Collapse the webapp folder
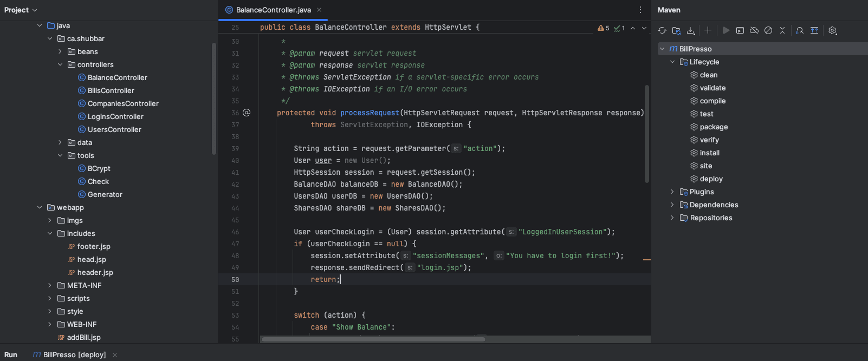Screen dimensions: 868x361 tap(40, 207)
